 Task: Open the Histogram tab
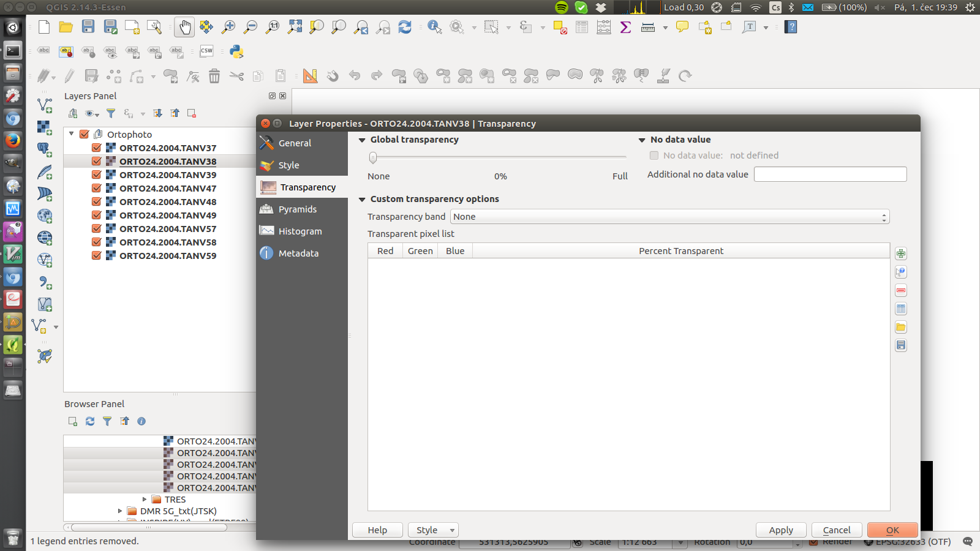tap(302, 231)
